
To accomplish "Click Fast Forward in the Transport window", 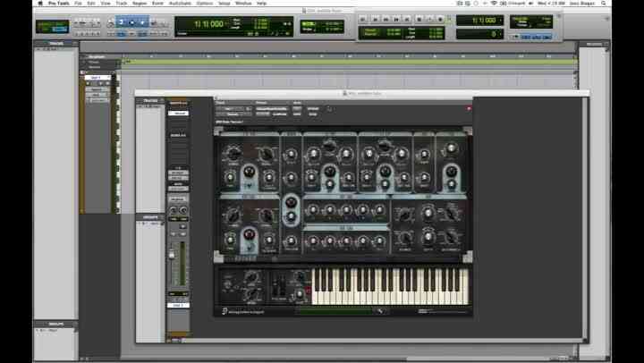I will coord(396,19).
